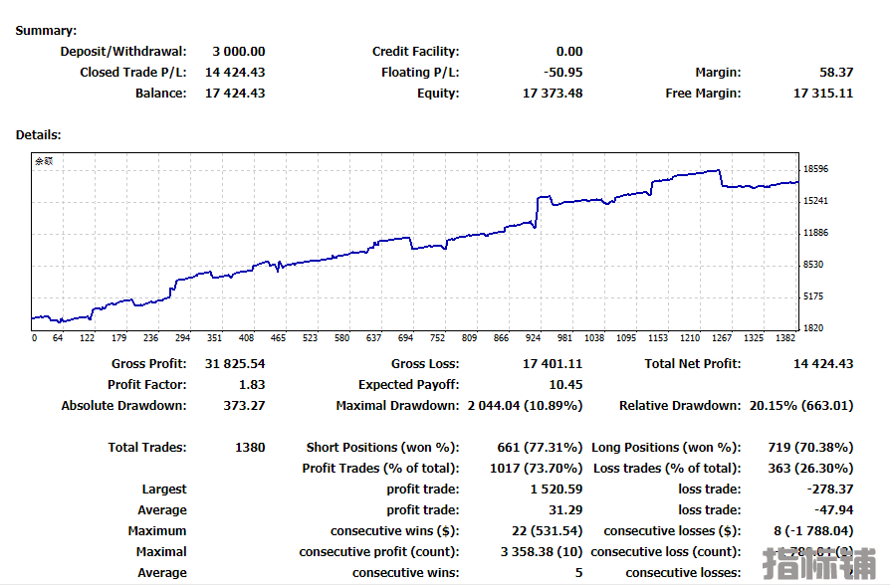This screenshot has width=890, height=588.
Task: Click the Balance value 17 424.43
Action: click(235, 94)
